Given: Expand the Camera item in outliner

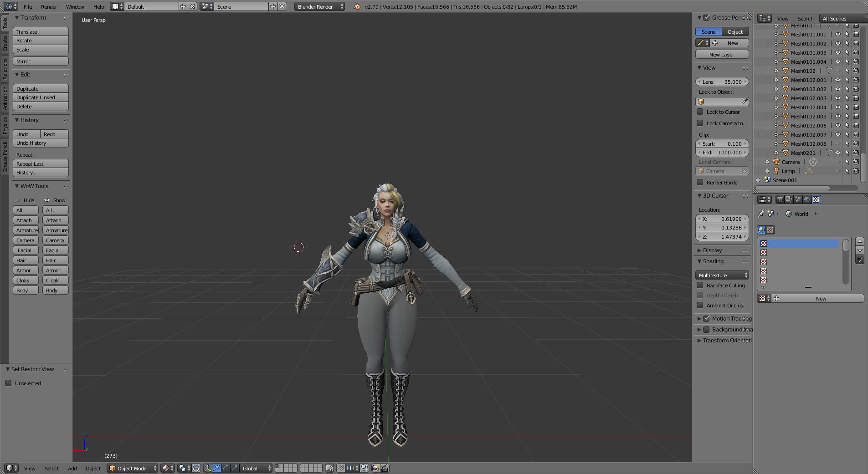Looking at the screenshot, I should pyautogui.click(x=767, y=162).
